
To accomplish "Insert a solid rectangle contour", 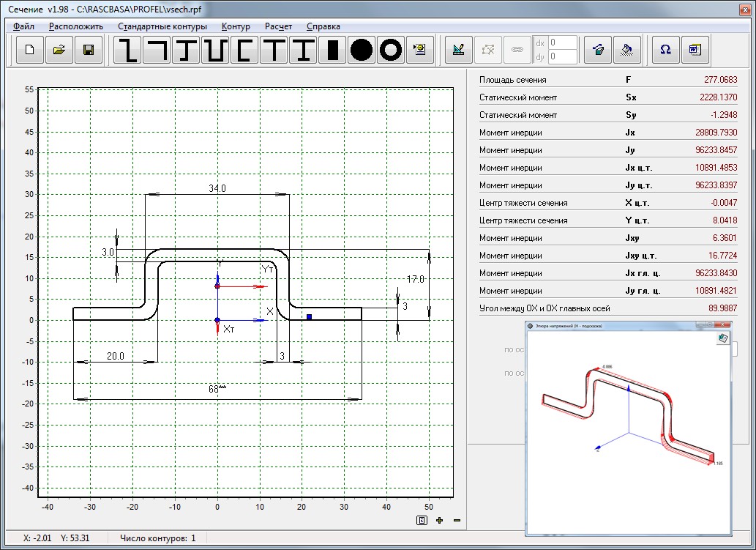I will [x=332, y=50].
